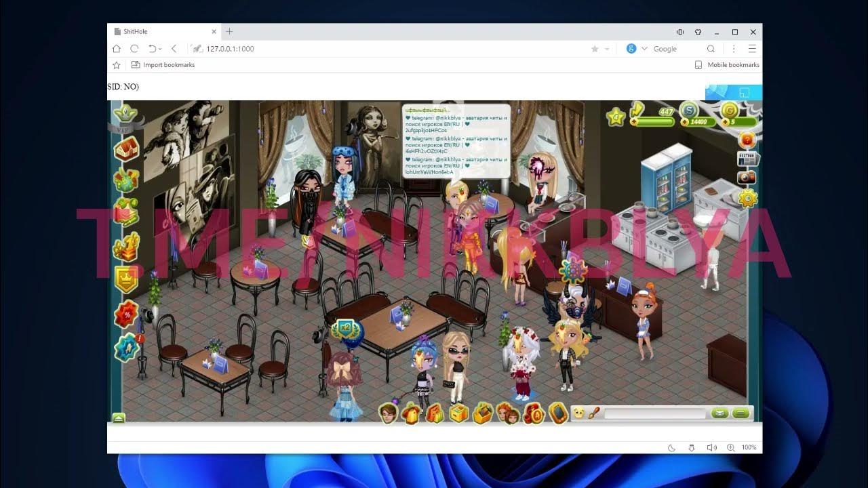Click the zoom magnifier plus icon
The height and width of the screenshot is (488, 868).
coord(730,447)
